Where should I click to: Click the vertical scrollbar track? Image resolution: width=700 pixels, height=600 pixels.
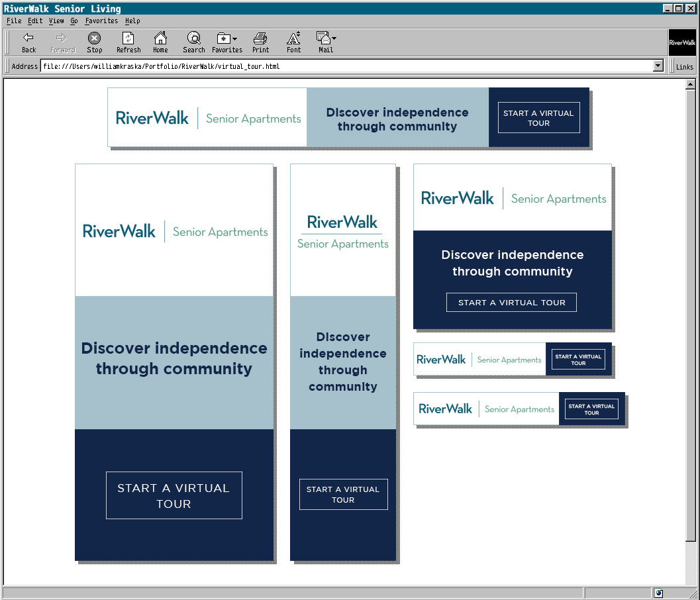(x=690, y=562)
